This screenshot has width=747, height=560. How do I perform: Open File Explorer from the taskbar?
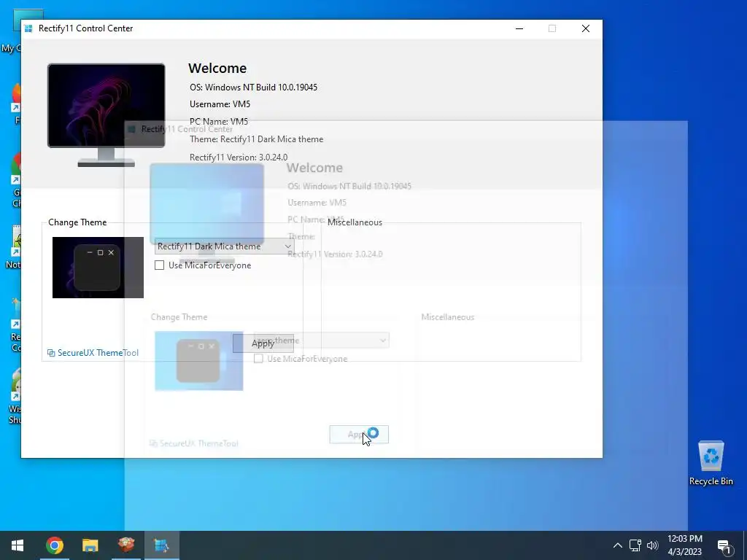tap(90, 545)
